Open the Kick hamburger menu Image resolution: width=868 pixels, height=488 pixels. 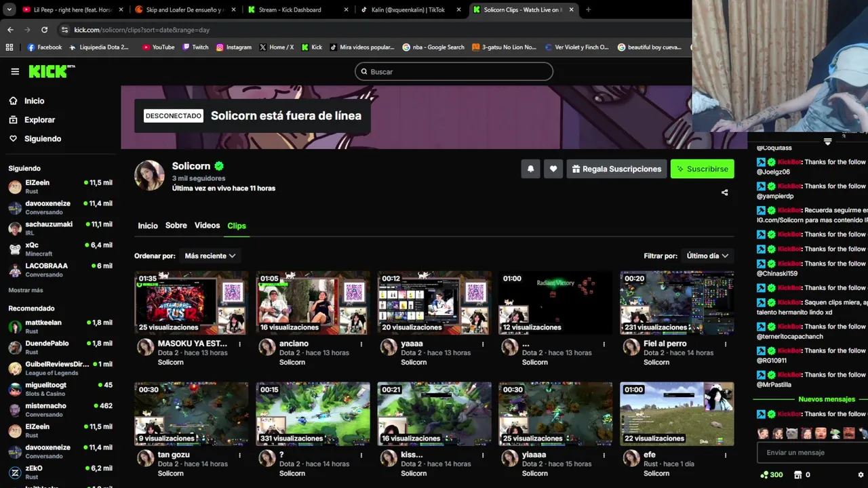point(15,71)
